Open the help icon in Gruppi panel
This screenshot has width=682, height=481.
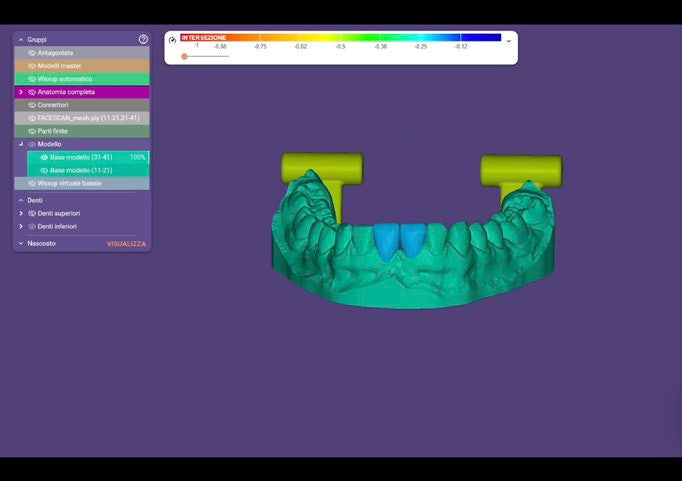143,39
